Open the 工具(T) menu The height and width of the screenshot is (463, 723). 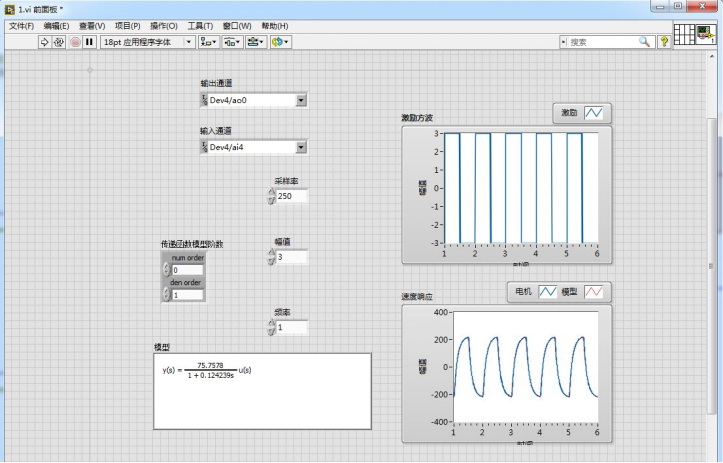click(x=200, y=25)
